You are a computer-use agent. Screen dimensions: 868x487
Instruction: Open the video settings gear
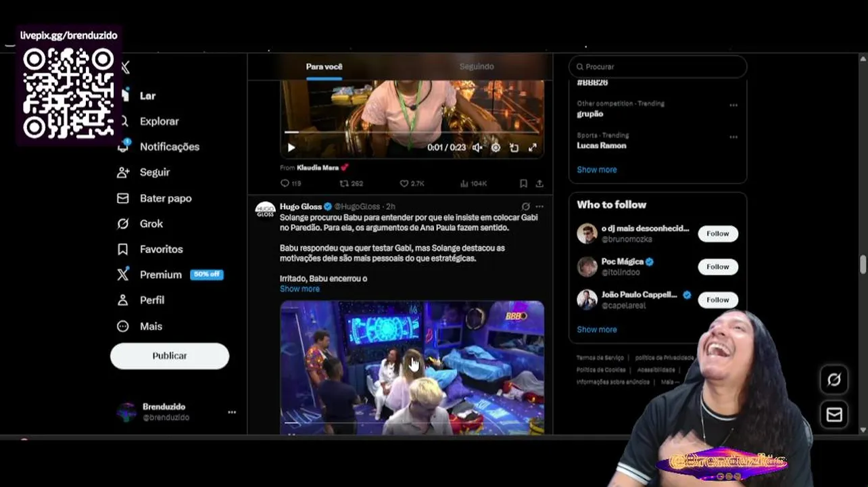pos(496,147)
